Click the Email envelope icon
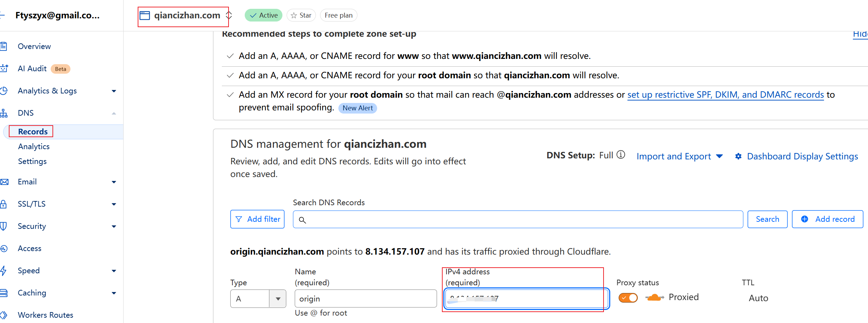868x323 pixels. click(x=4, y=182)
